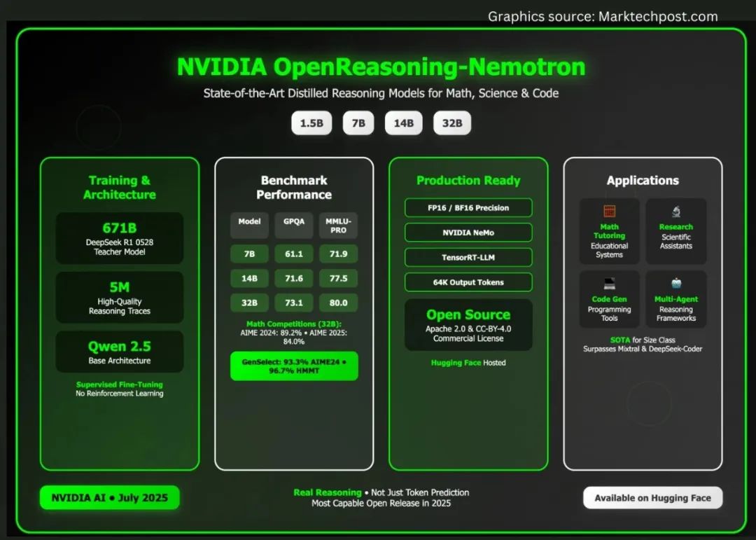Click the Code Gen Programming Tools label
The height and width of the screenshot is (540, 756).
point(610,309)
